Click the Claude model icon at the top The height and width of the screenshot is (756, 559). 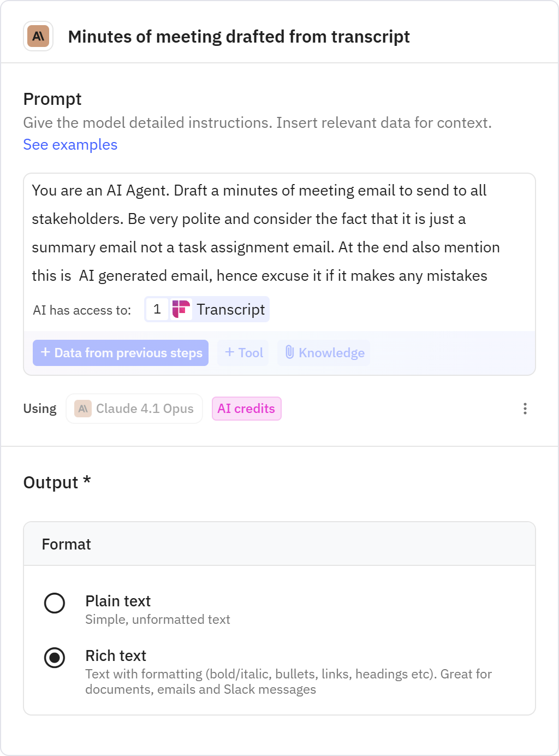click(38, 37)
